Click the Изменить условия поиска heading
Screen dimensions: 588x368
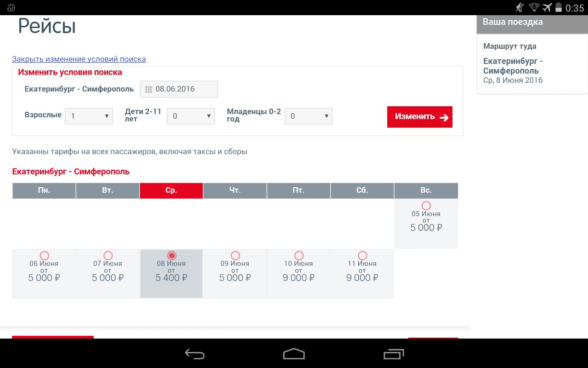pyautogui.click(x=70, y=72)
